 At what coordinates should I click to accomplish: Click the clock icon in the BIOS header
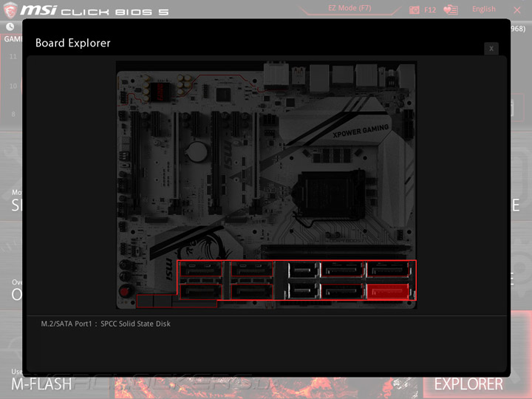[10, 27]
